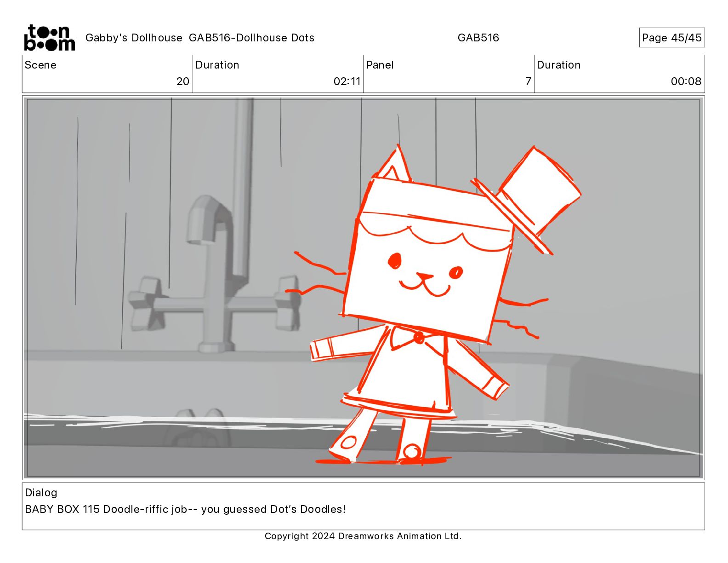Select the scene number "20"
The height and width of the screenshot is (563, 728).
pyautogui.click(x=182, y=81)
